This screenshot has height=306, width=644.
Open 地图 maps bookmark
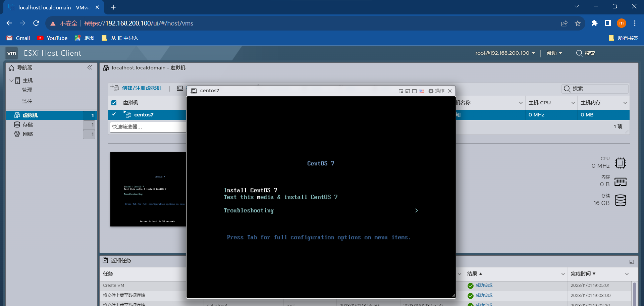pyautogui.click(x=85, y=38)
